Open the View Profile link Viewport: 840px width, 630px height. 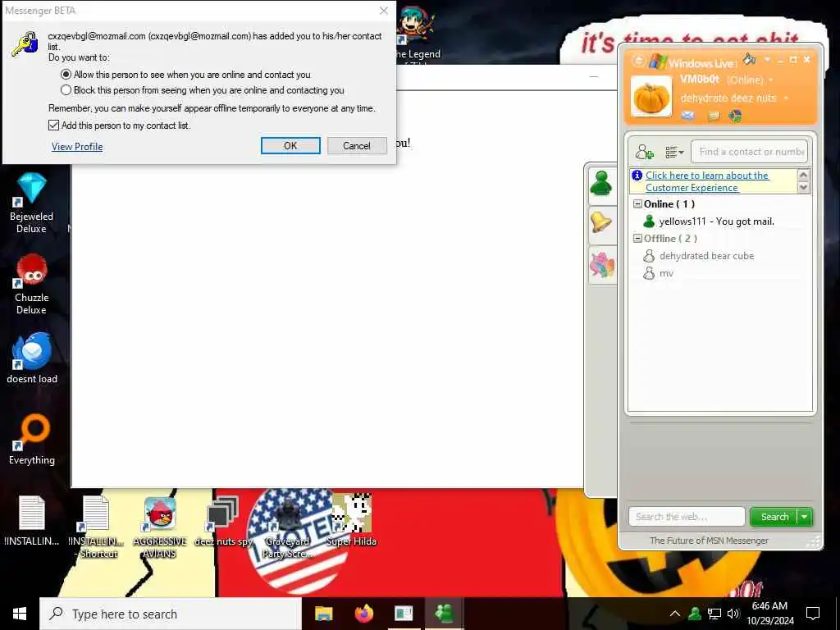coord(77,146)
